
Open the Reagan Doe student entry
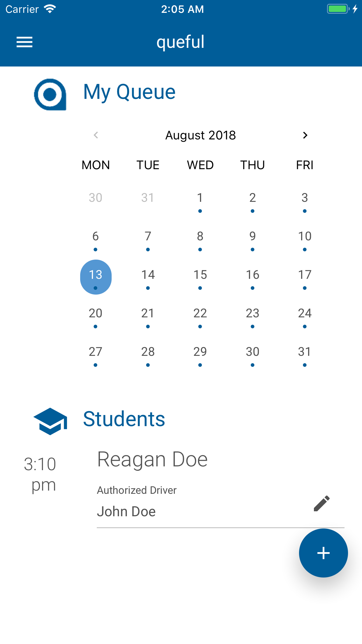(x=152, y=459)
